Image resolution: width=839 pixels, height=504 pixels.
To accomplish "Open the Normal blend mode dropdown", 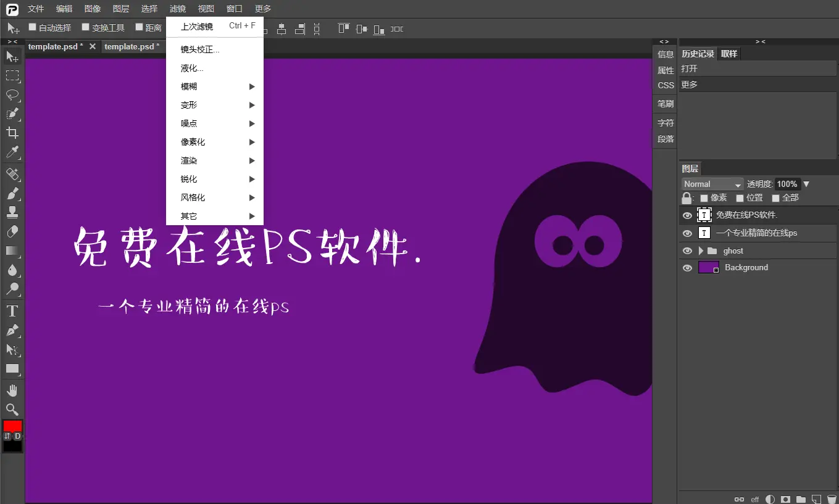I will coord(712,183).
